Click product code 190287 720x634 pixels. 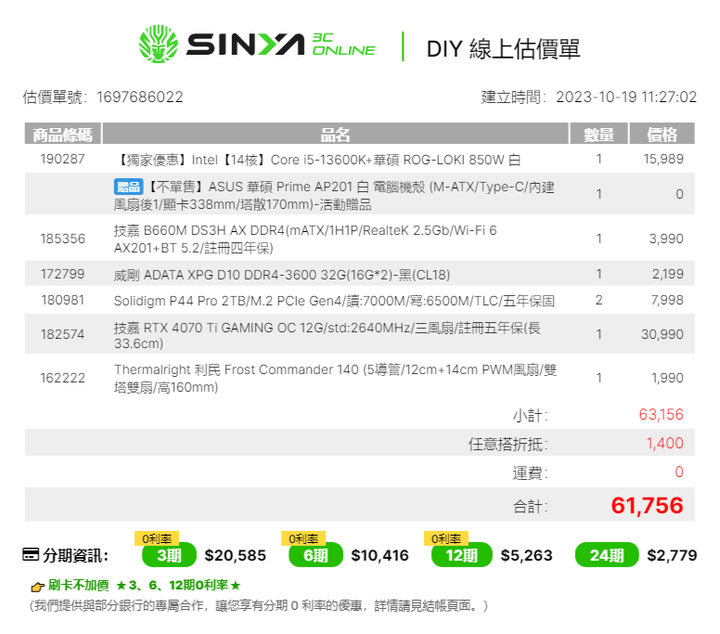pos(62,159)
